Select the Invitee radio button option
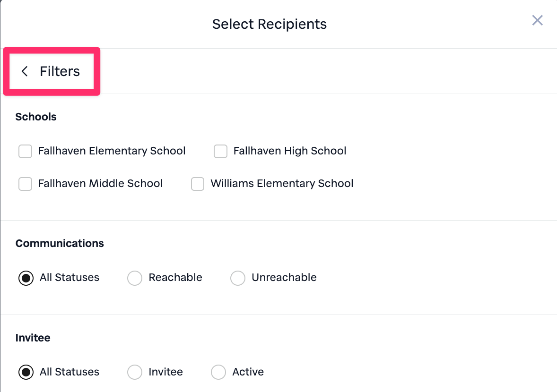 [135, 372]
